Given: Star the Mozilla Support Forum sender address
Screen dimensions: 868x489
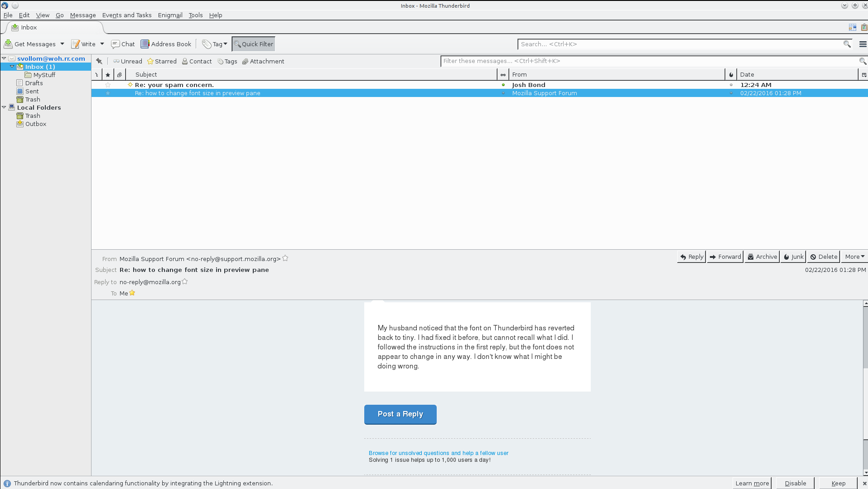Looking at the screenshot, I should pos(285,258).
